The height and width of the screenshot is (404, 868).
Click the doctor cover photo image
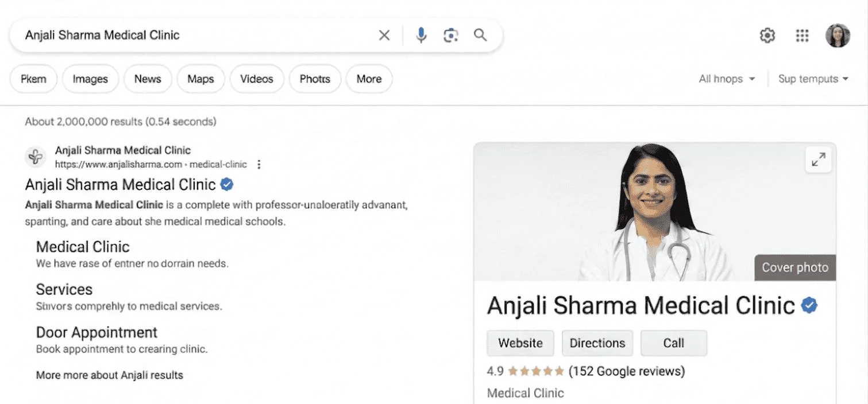(x=655, y=212)
